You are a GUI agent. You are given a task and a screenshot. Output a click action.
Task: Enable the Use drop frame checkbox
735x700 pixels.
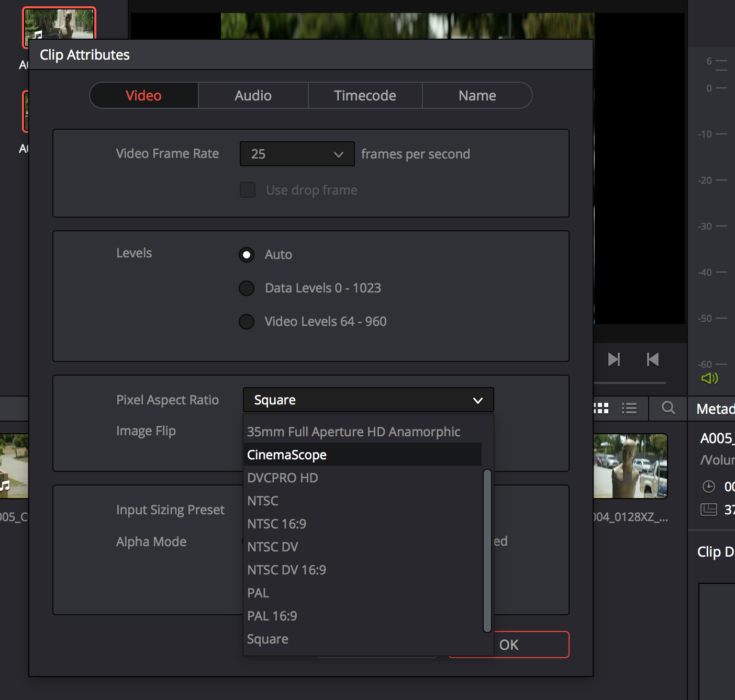pyautogui.click(x=248, y=190)
